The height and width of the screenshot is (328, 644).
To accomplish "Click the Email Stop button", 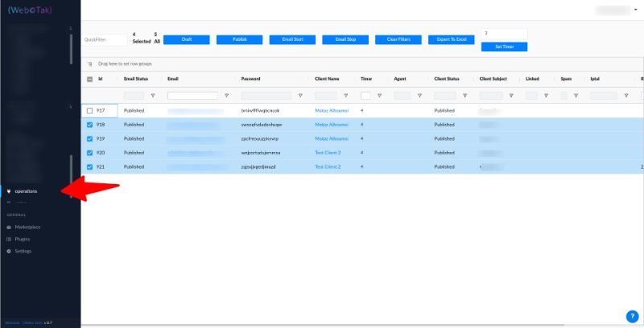I will 345,39.
